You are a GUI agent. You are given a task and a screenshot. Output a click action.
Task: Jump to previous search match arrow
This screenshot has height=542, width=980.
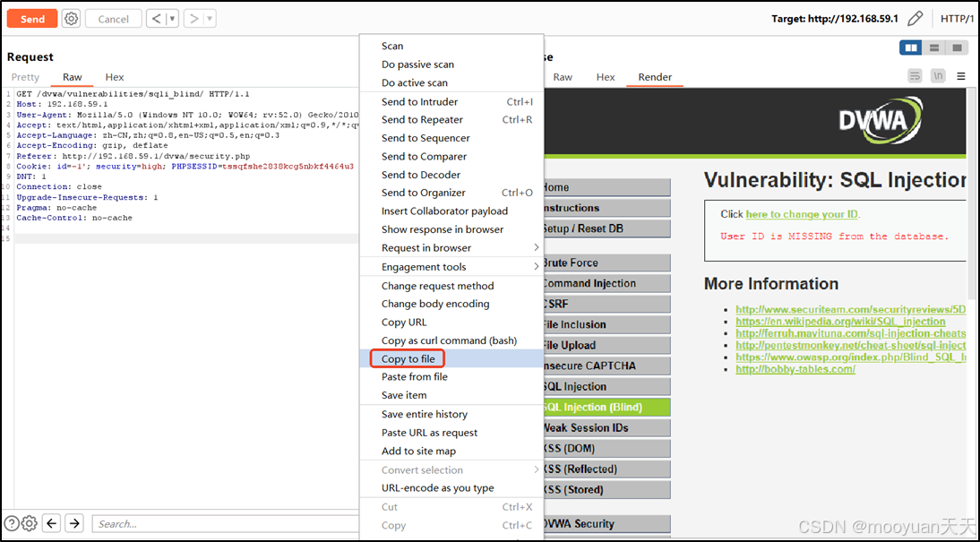[x=52, y=523]
